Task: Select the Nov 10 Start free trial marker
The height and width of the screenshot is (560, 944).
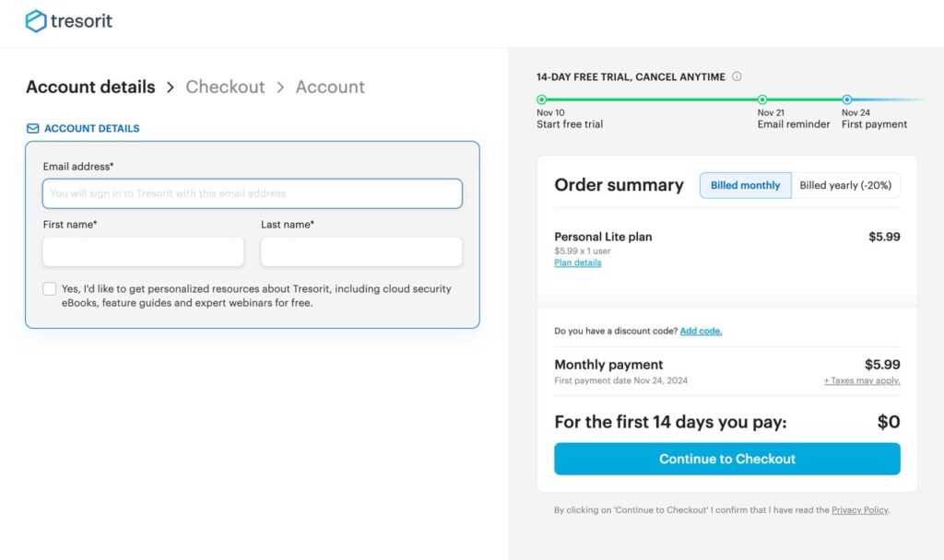Action: click(541, 99)
